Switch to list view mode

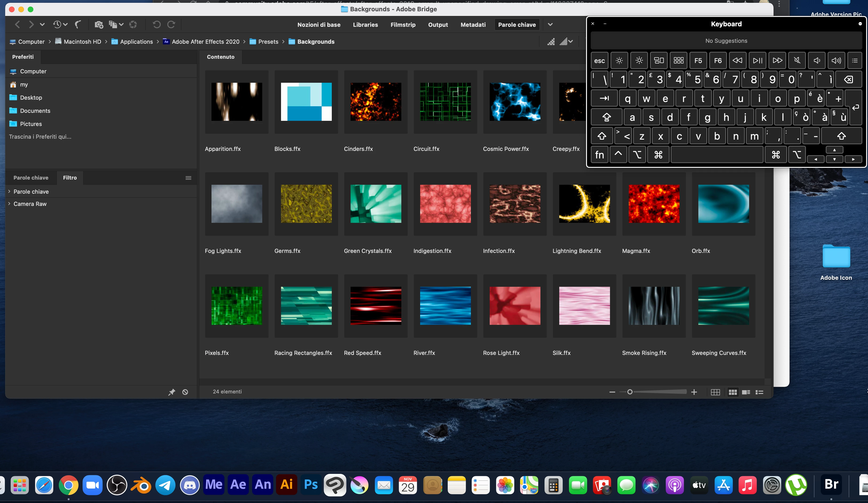pyautogui.click(x=759, y=392)
